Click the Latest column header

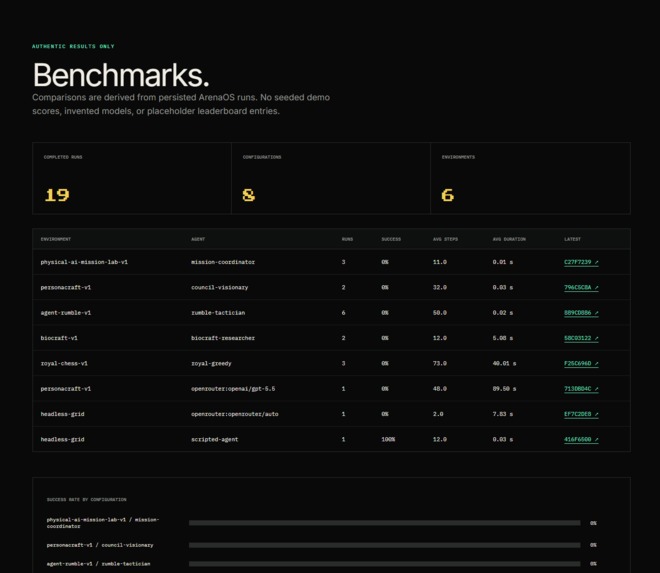572,239
